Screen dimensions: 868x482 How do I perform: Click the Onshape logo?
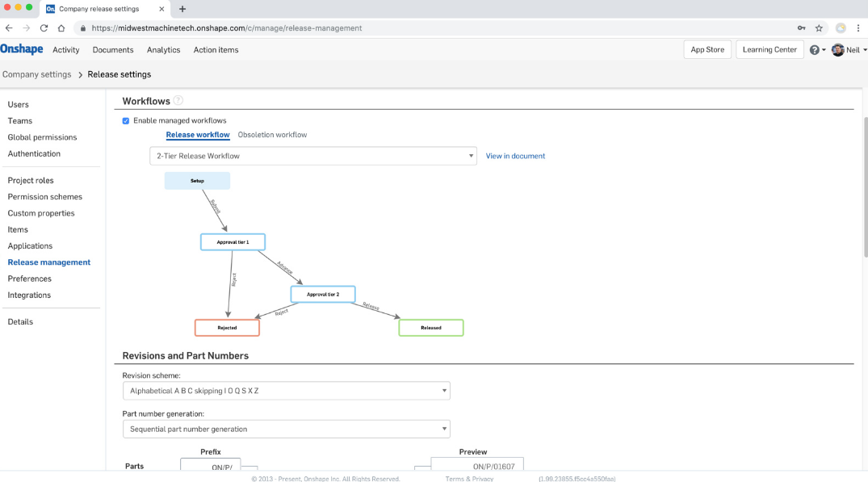pos(22,49)
